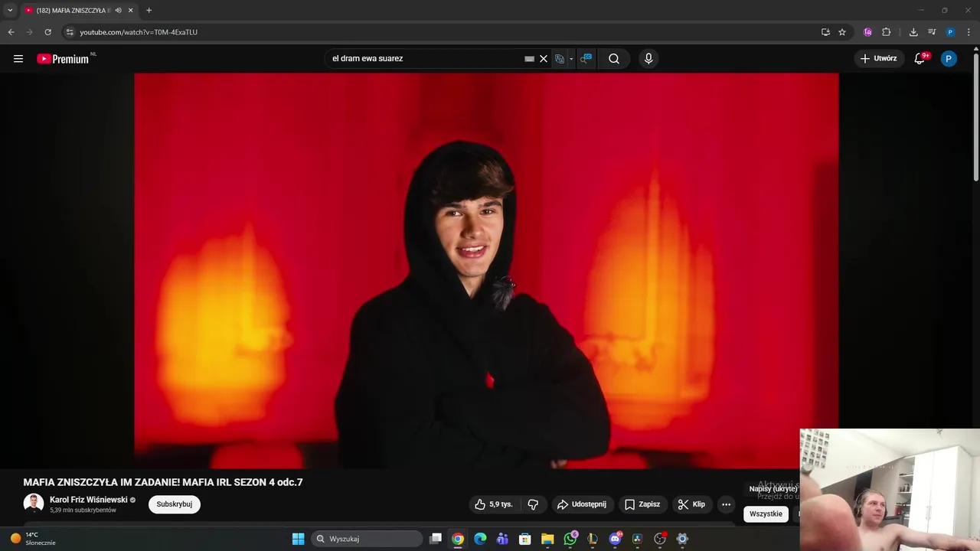Save video with Zapisz button
This screenshot has width=980, height=551.
tap(642, 504)
